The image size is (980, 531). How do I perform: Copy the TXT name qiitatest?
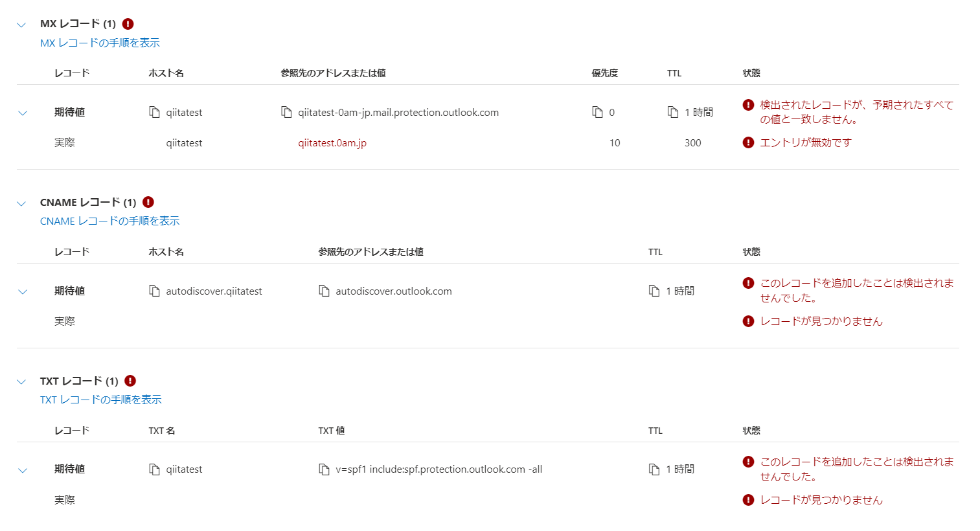154,469
